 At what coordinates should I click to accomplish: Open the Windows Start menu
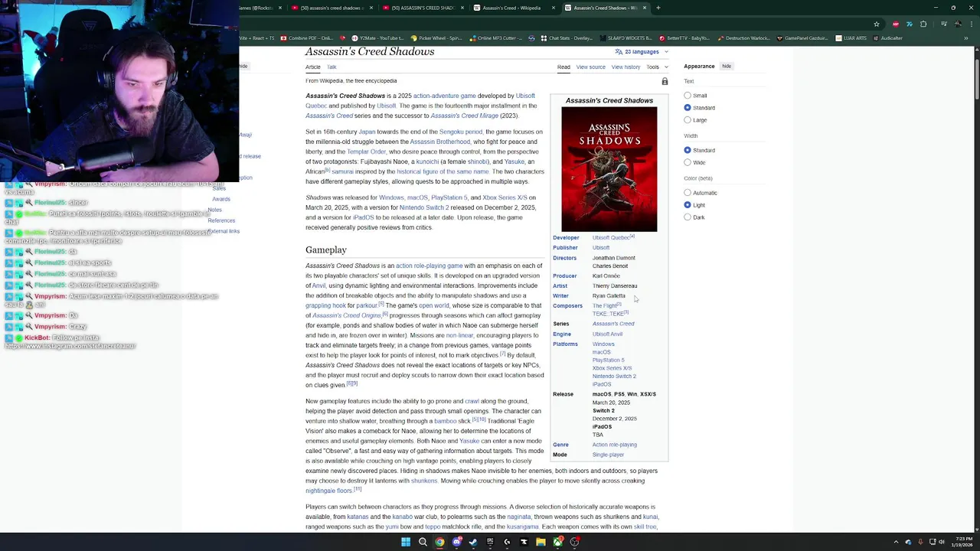pyautogui.click(x=406, y=542)
